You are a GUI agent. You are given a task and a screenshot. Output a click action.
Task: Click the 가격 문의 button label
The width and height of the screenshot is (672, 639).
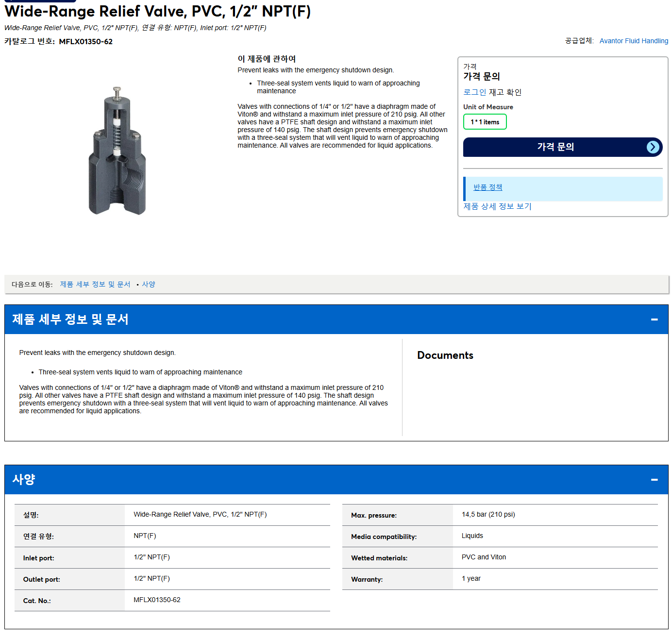(555, 147)
